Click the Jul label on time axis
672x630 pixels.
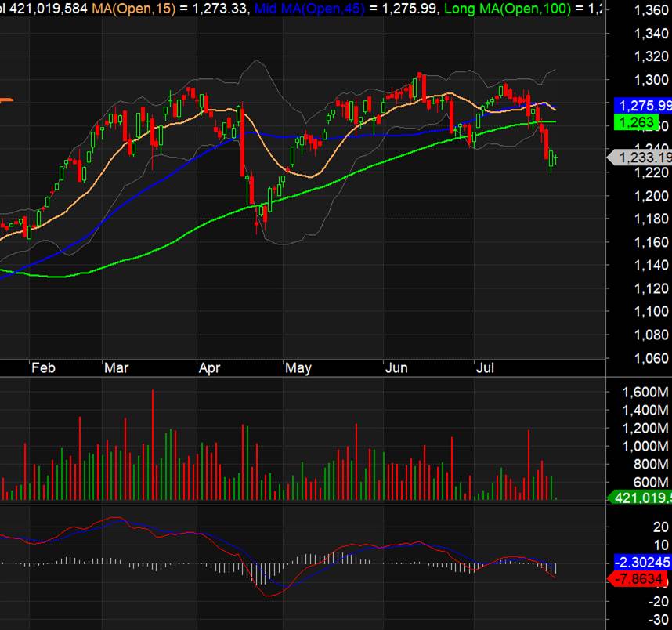(x=485, y=368)
